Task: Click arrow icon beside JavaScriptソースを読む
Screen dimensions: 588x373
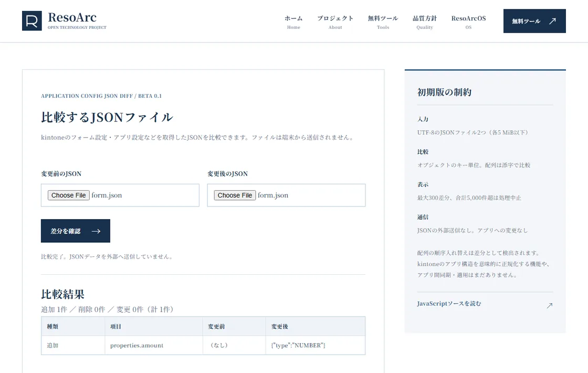Action: click(x=549, y=305)
